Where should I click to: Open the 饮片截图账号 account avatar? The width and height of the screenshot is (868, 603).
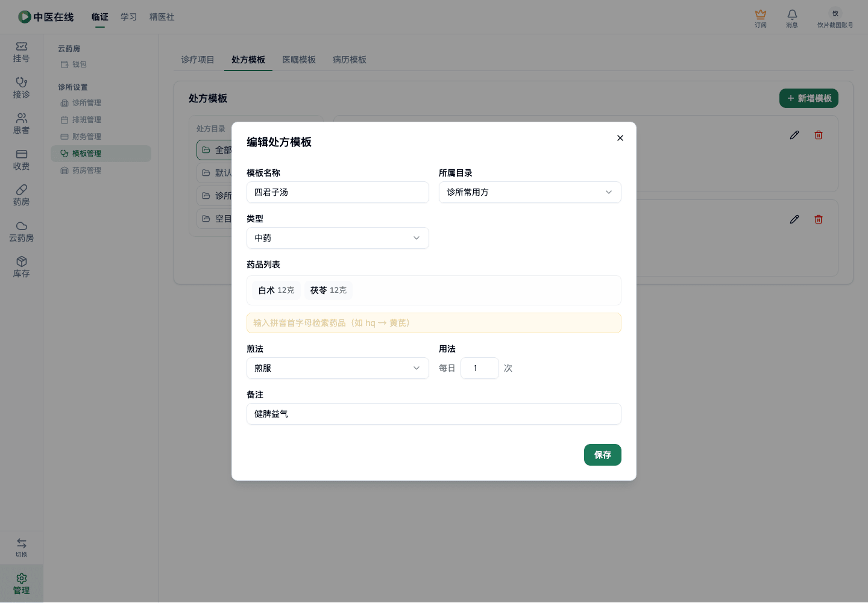835,18
